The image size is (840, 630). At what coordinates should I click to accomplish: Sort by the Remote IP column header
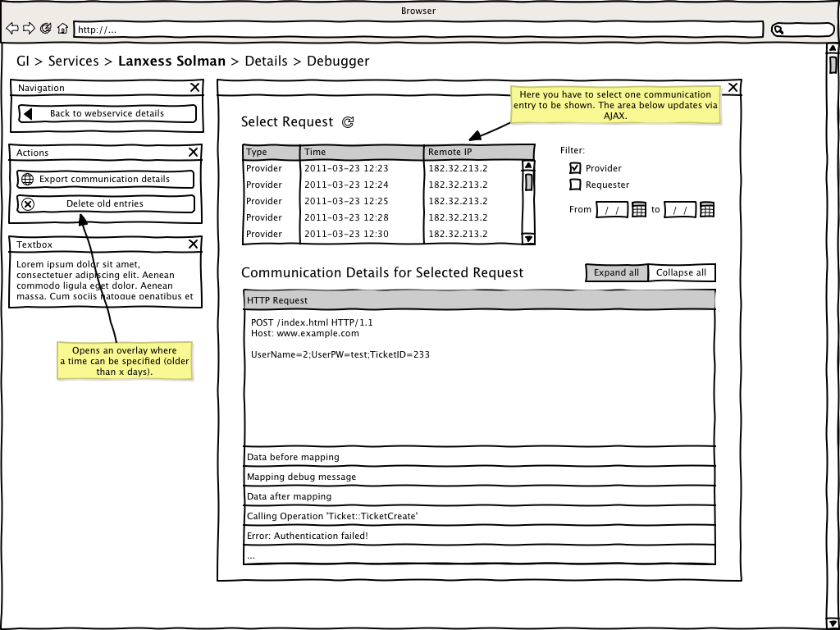pos(478,152)
